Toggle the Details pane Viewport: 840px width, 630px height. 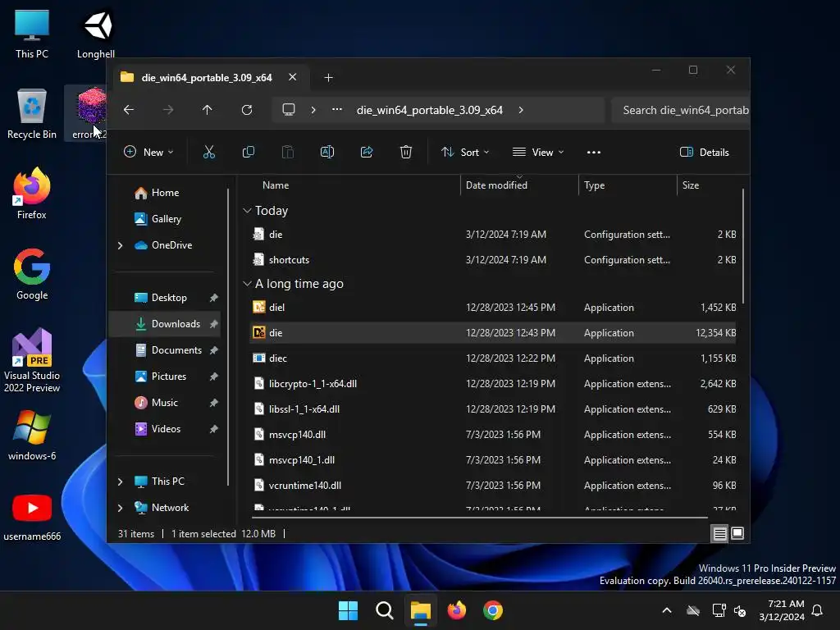pyautogui.click(x=704, y=152)
